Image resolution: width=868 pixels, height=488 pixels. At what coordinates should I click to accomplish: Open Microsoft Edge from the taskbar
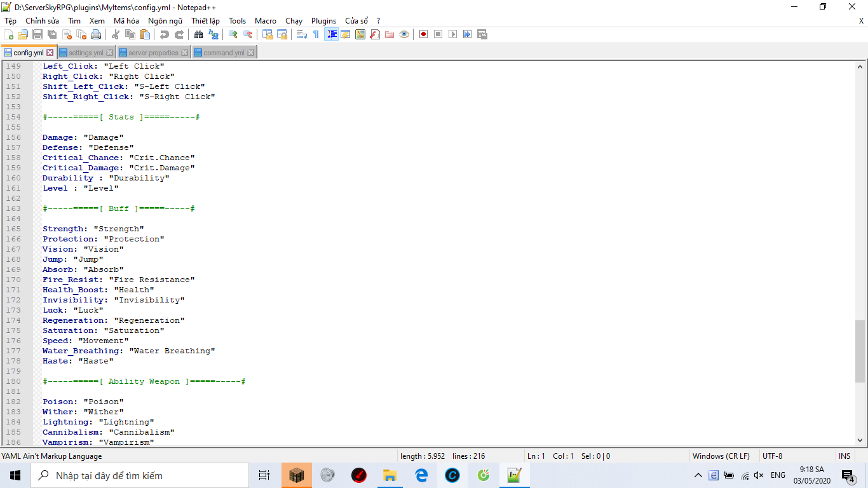click(x=421, y=475)
